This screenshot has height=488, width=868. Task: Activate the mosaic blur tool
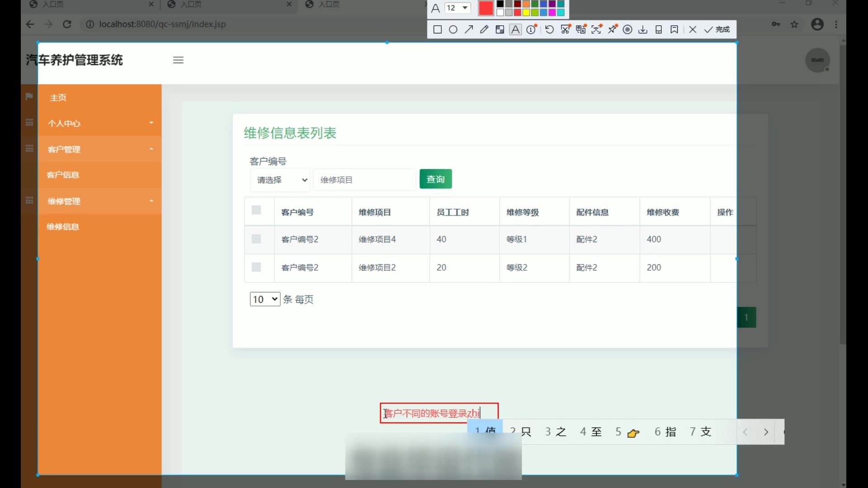click(500, 30)
